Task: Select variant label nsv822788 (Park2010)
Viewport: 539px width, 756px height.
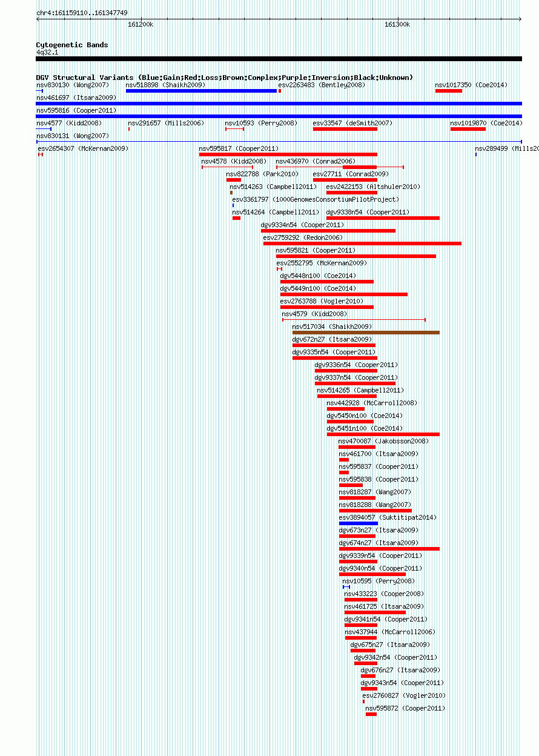Action: 262,174
